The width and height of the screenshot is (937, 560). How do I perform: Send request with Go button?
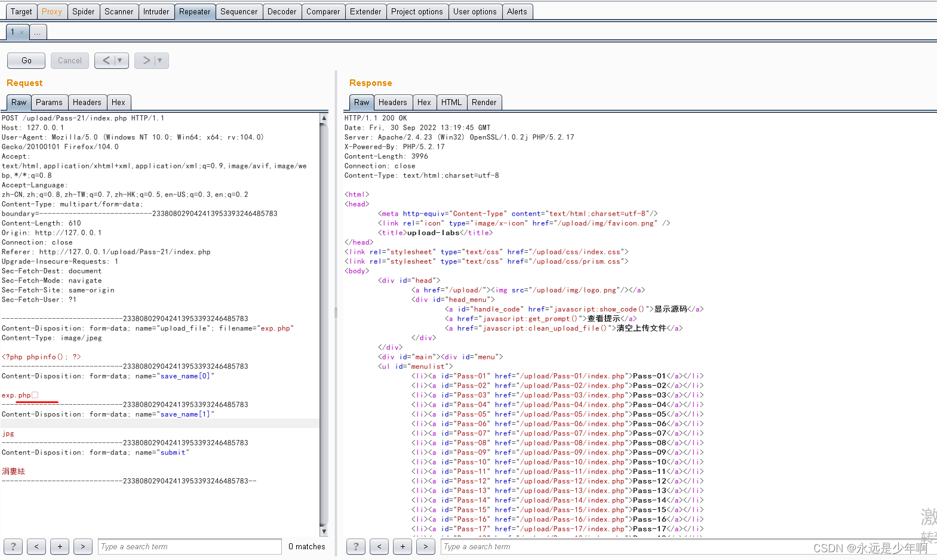click(x=26, y=60)
